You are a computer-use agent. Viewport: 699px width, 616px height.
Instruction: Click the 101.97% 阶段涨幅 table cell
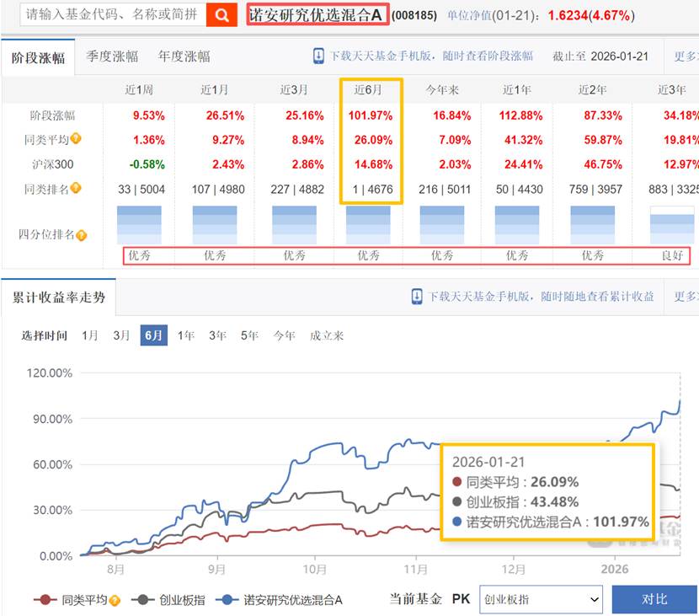(371, 115)
